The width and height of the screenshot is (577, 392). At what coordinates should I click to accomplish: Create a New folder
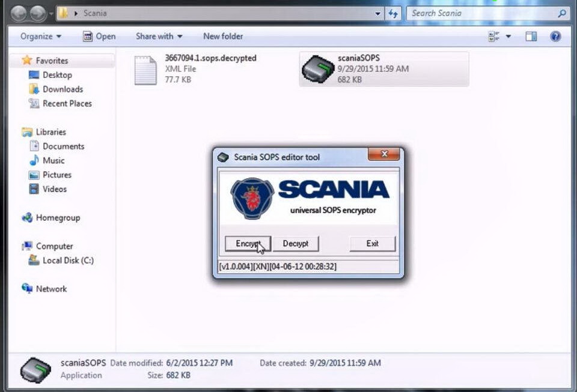point(223,37)
